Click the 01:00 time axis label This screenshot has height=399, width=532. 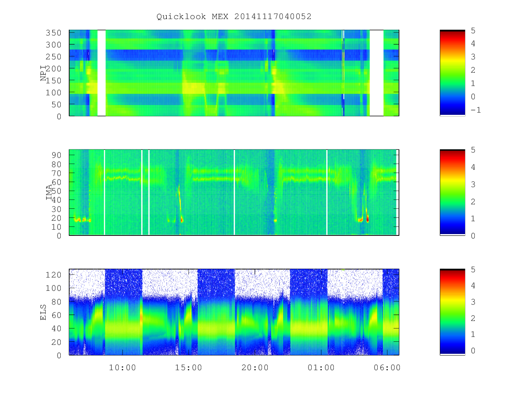321,368
